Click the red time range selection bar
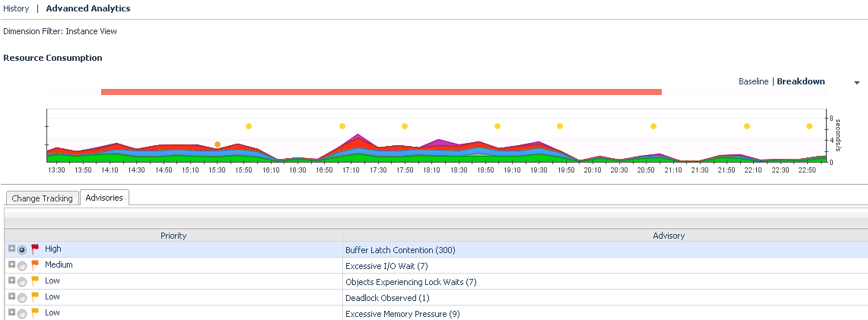 381,92
